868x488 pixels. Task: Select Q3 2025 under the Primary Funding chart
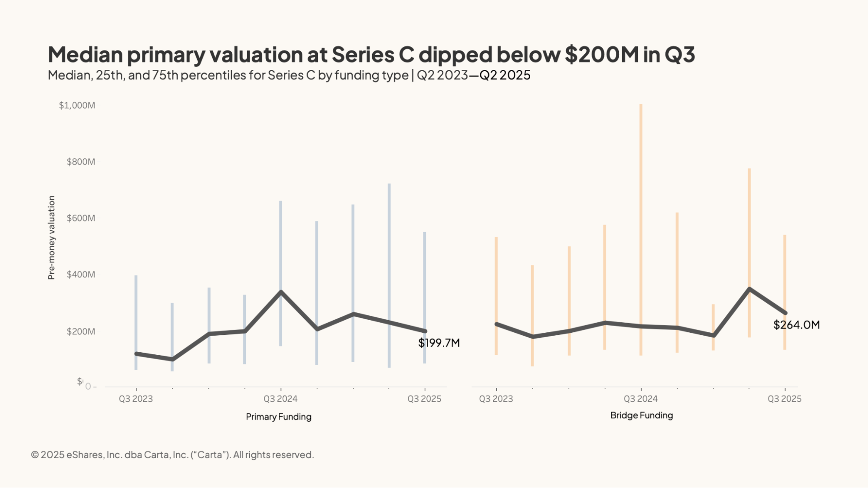coord(424,399)
